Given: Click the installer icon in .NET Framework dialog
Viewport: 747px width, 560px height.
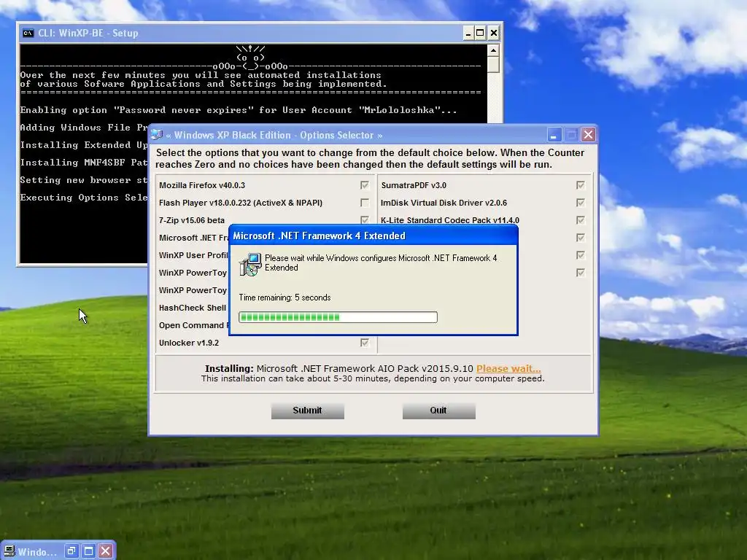Looking at the screenshot, I should coord(250,265).
